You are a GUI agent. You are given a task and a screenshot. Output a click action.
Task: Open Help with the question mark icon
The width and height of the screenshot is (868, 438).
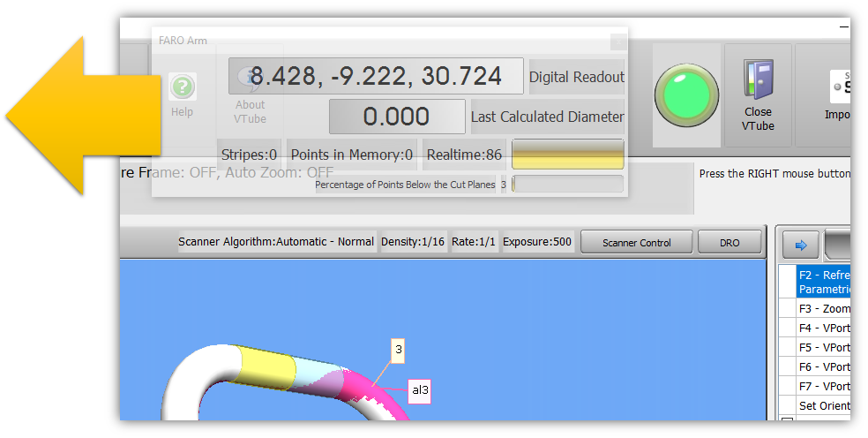coord(182,87)
